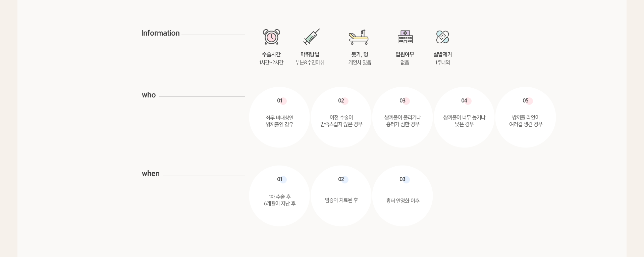
Task: Select who circle 05 쌍꺼풀 라인이 여러겹
Action: [526, 117]
